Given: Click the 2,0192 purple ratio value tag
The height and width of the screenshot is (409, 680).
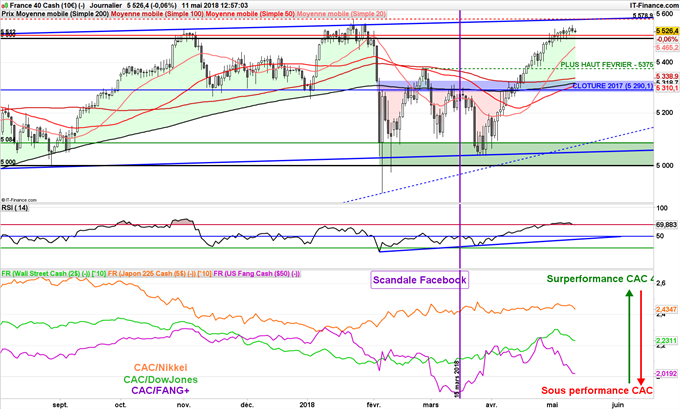Looking at the screenshot, I should [666, 373].
